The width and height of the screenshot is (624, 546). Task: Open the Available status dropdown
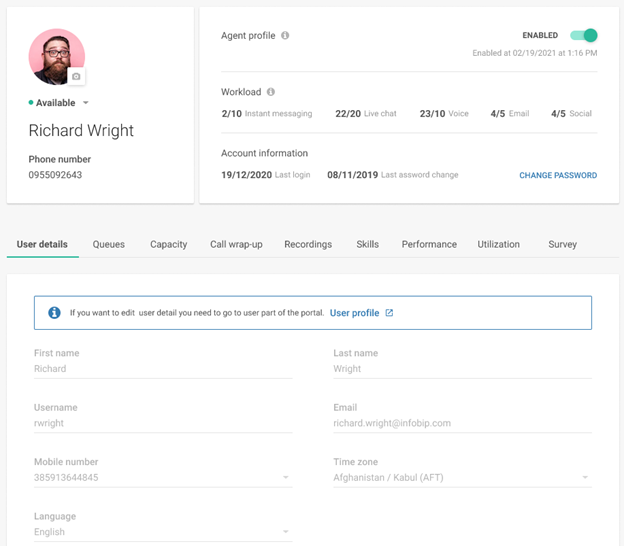point(85,103)
